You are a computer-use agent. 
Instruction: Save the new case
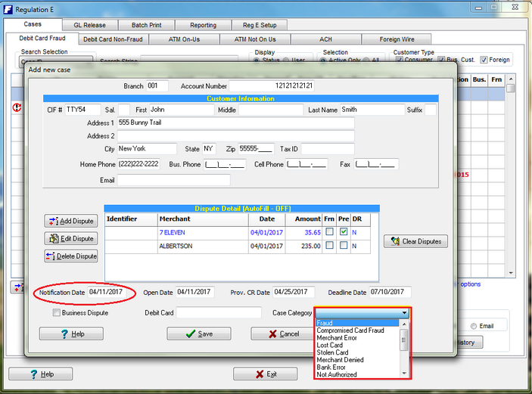coord(198,334)
